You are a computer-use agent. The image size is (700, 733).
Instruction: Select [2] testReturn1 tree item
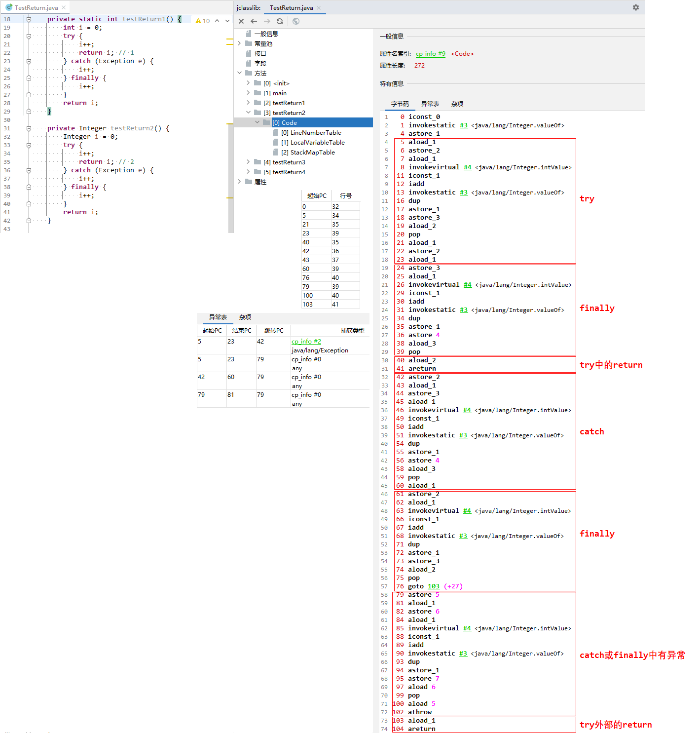point(284,103)
